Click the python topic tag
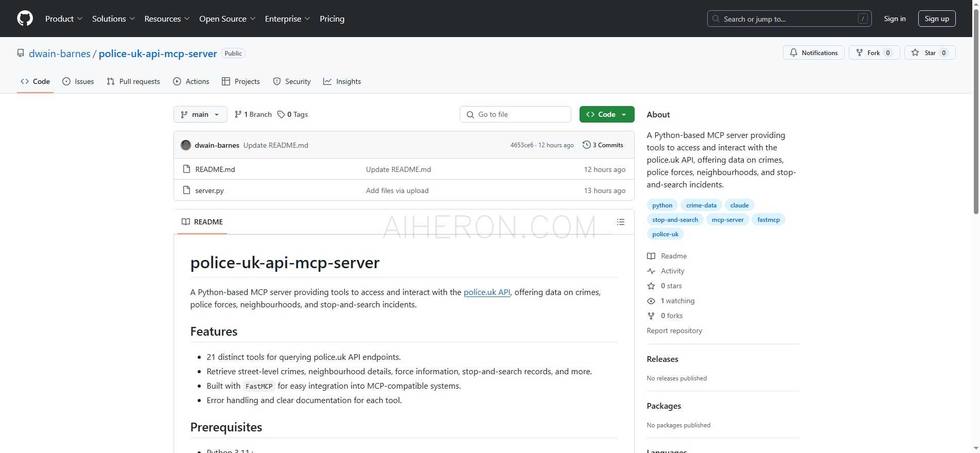980x453 pixels. [662, 205]
